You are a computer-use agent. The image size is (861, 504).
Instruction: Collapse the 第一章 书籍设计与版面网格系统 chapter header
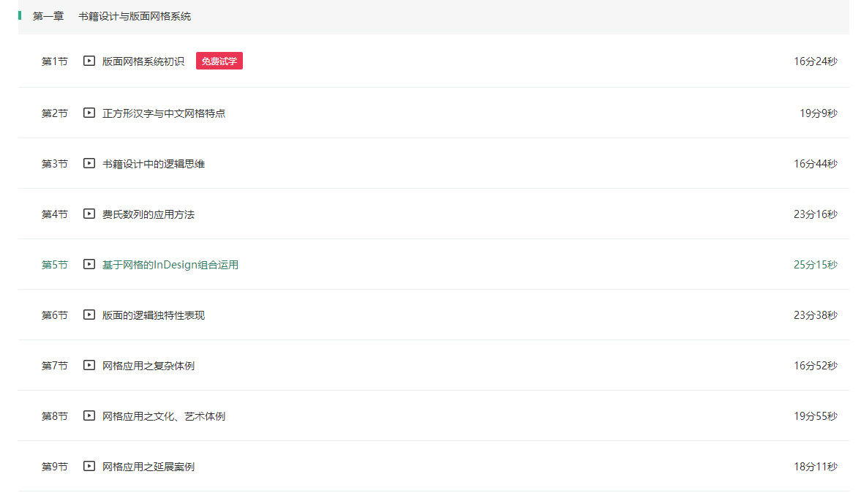coord(112,16)
